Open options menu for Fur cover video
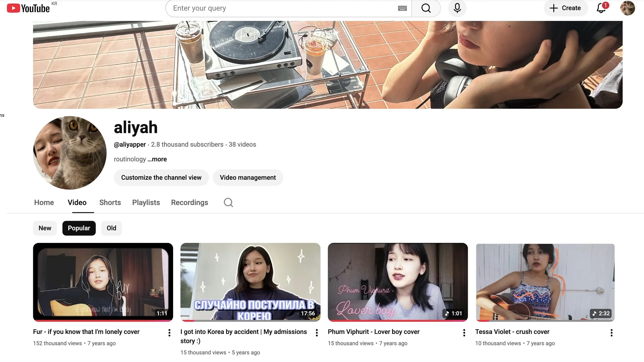The image size is (644, 362). tap(169, 333)
